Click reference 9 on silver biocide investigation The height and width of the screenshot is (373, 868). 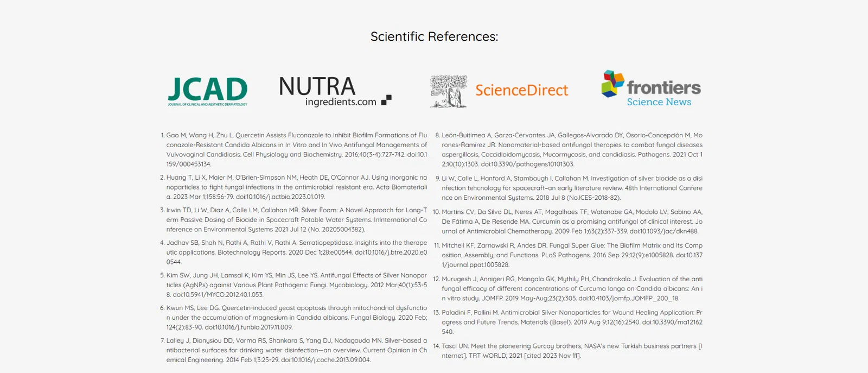pos(572,188)
